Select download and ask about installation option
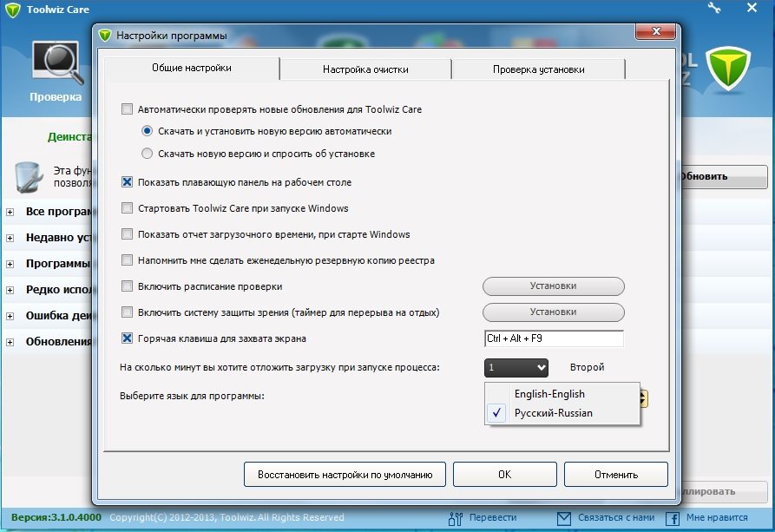 (x=147, y=154)
